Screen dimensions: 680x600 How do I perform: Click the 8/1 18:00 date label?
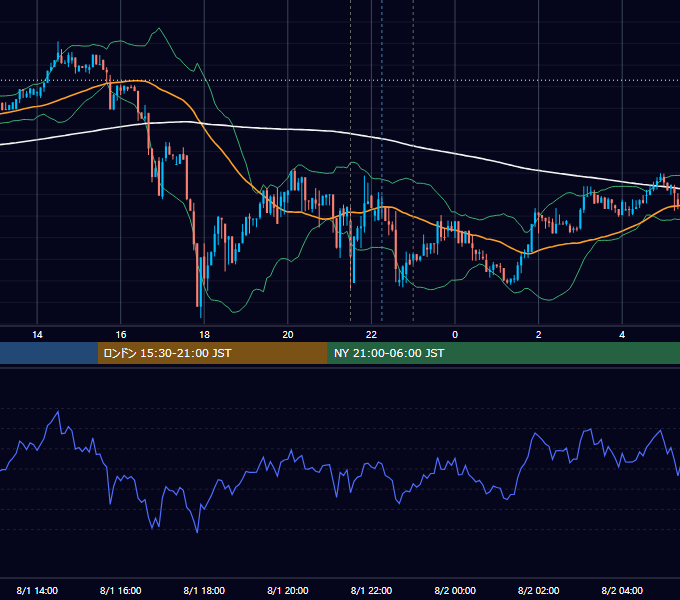coord(204,590)
